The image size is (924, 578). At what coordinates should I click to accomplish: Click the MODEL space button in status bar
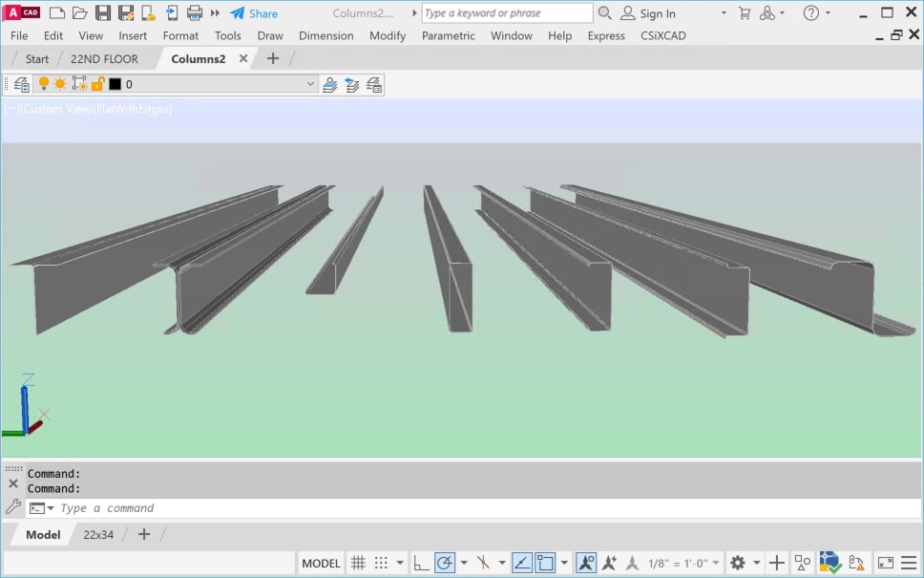321,563
